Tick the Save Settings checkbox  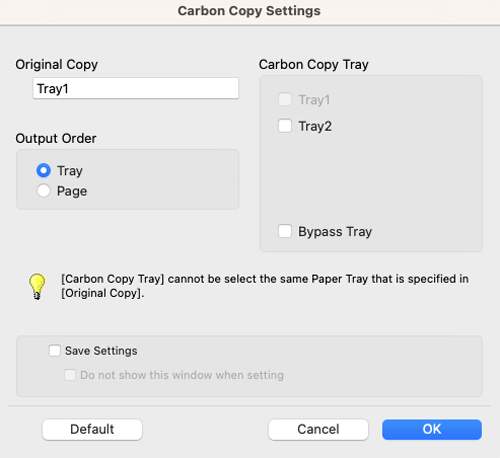point(55,351)
